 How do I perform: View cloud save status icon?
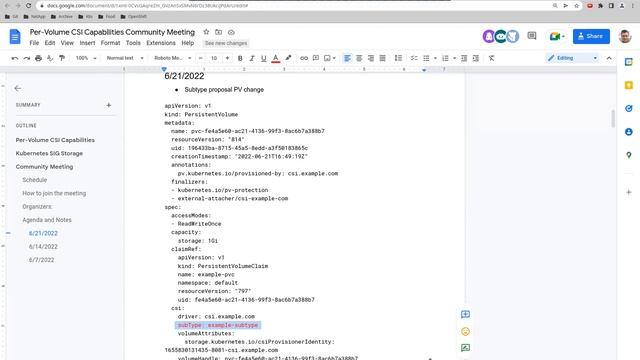pos(231,32)
